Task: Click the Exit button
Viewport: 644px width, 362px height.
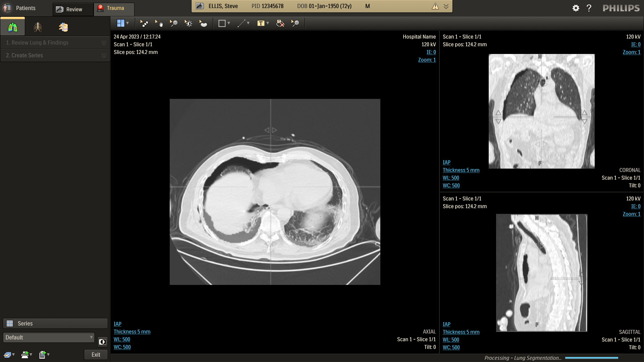Action: [x=96, y=354]
